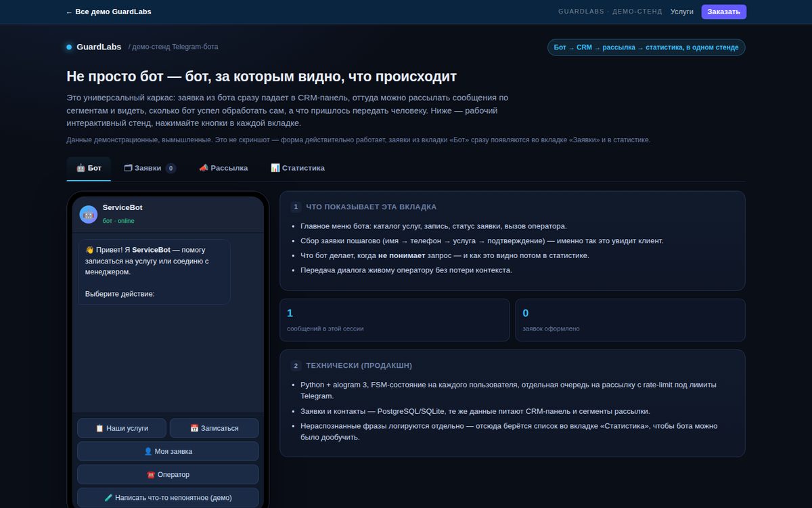Click the Нераспознанные фразы логируются bullet
Image resolution: width=812 pixels, height=508 pixels.
[x=509, y=431]
